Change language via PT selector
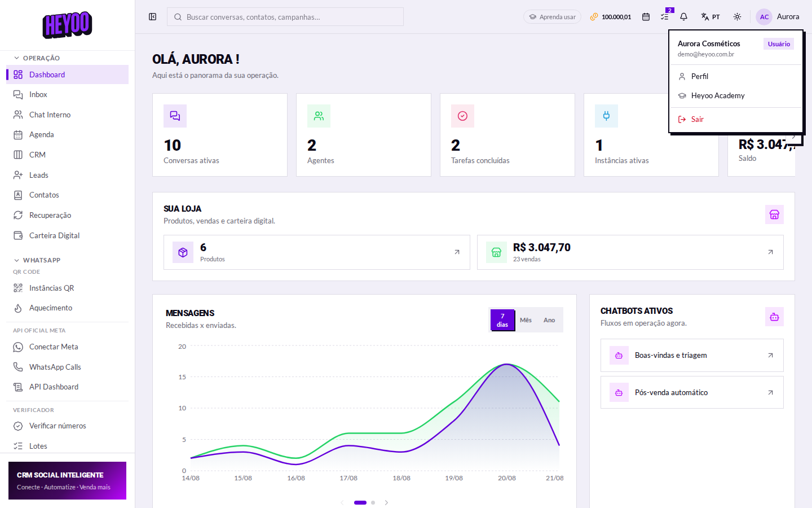 pos(710,17)
